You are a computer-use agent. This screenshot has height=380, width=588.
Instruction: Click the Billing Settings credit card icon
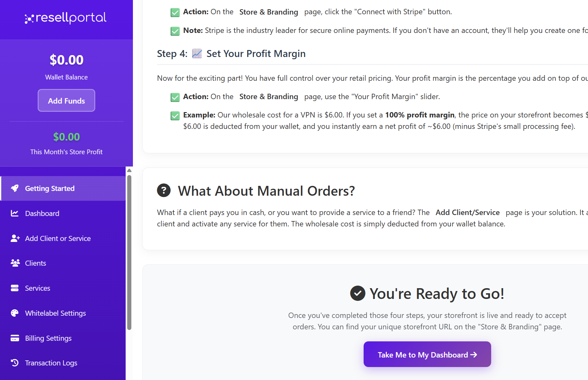click(x=15, y=338)
